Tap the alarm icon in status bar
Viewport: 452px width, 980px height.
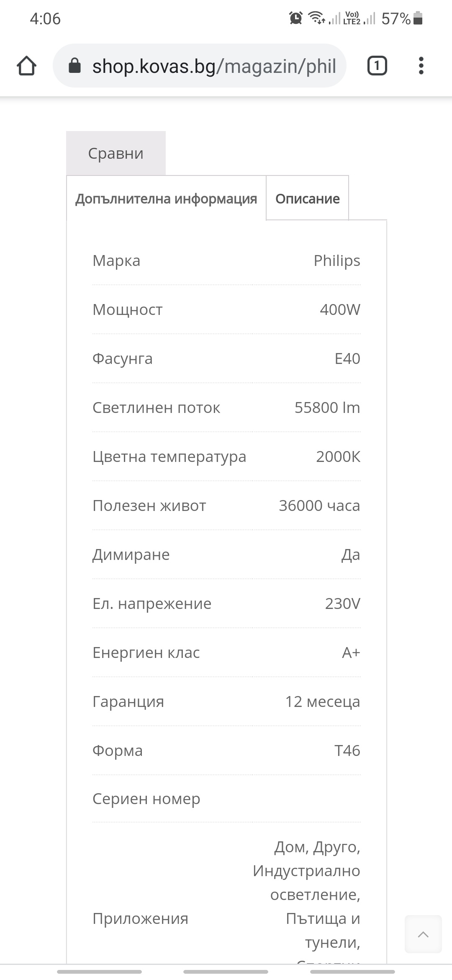(x=295, y=18)
